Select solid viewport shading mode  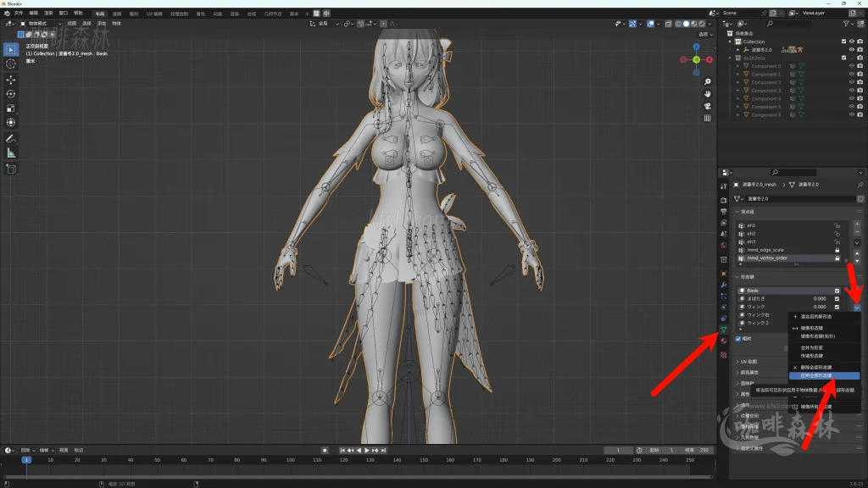pyautogui.click(x=687, y=24)
